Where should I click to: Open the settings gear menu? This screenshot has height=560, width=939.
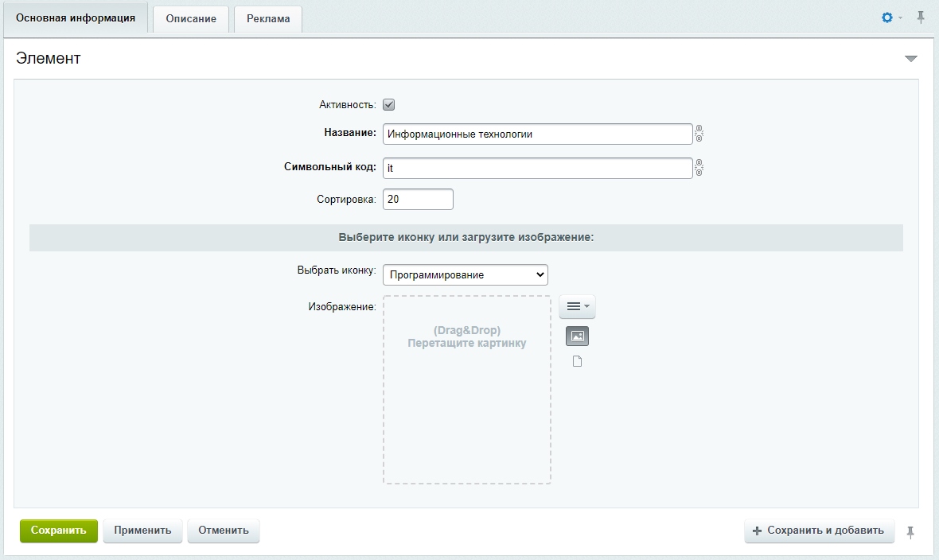point(890,18)
